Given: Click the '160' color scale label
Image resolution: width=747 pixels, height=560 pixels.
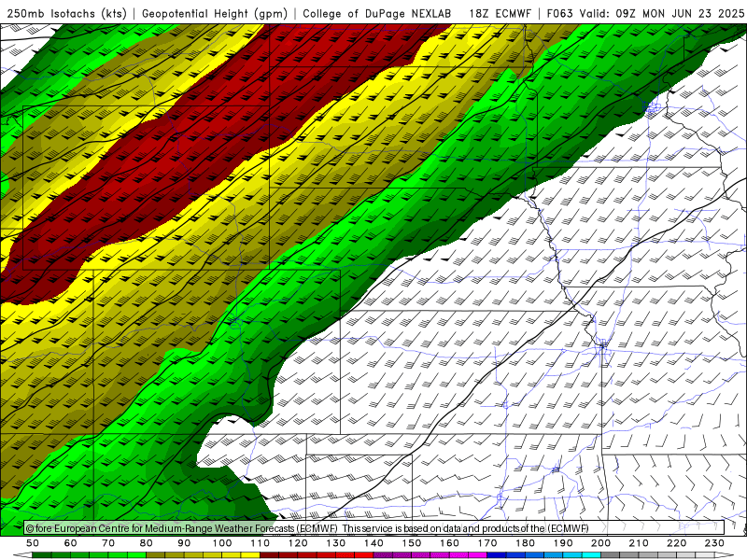Looking at the screenshot, I should (x=449, y=543).
